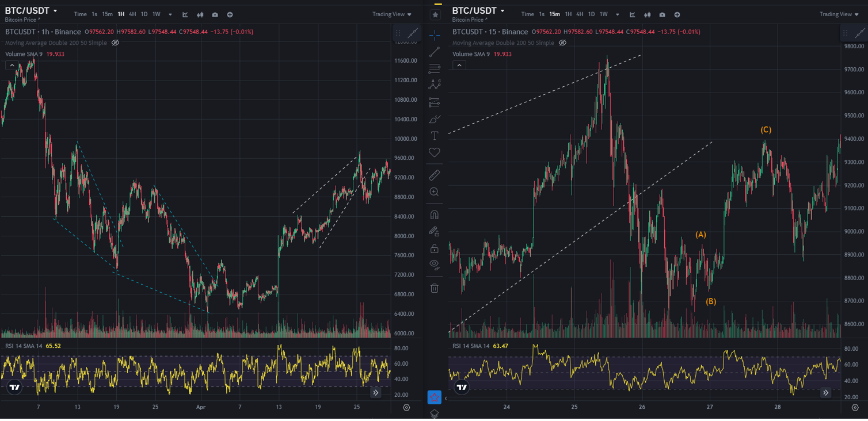Toggle lock all drawings padlock
This screenshot has width=868, height=421.
click(435, 248)
